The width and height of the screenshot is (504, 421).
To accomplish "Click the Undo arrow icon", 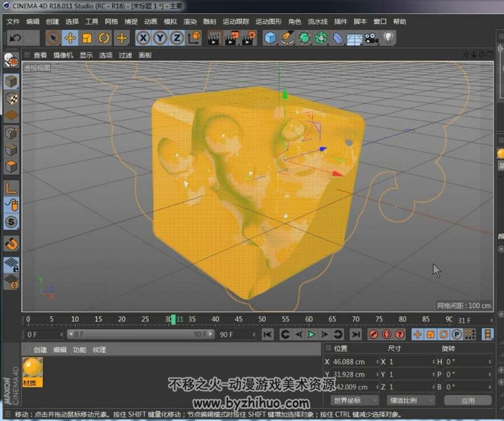I will click(15, 38).
